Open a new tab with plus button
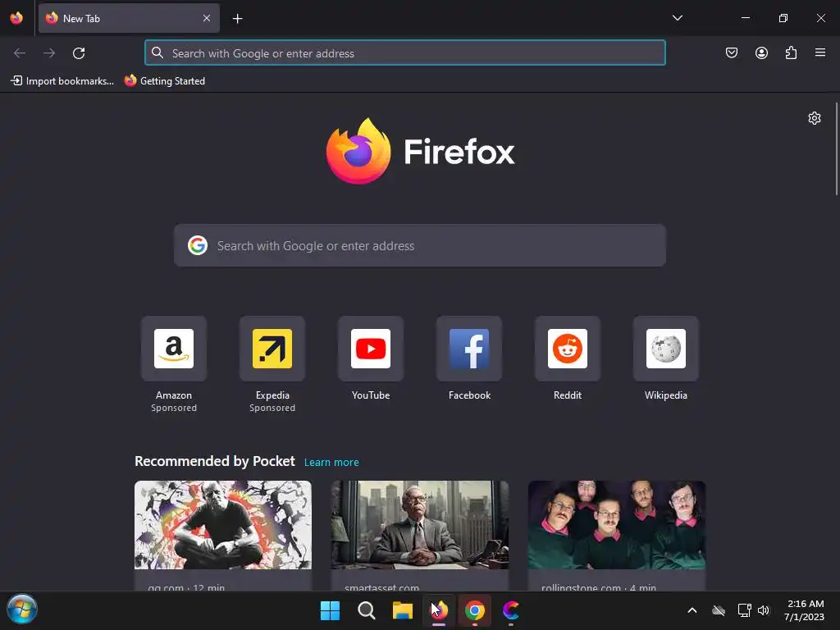The width and height of the screenshot is (840, 630). (237, 19)
